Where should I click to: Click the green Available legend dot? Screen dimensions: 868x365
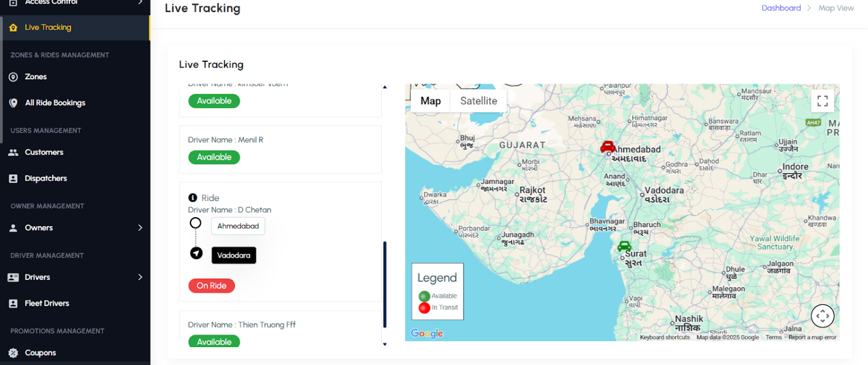424,296
